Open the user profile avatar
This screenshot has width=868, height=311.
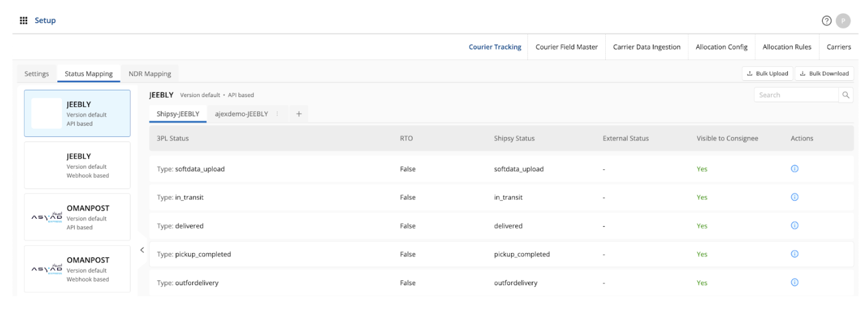coord(843,20)
